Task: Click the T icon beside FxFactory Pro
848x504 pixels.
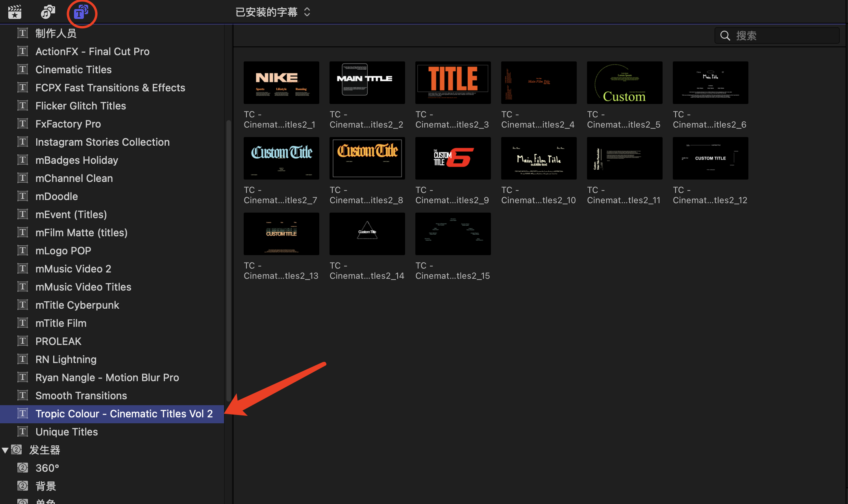Action: point(23,124)
